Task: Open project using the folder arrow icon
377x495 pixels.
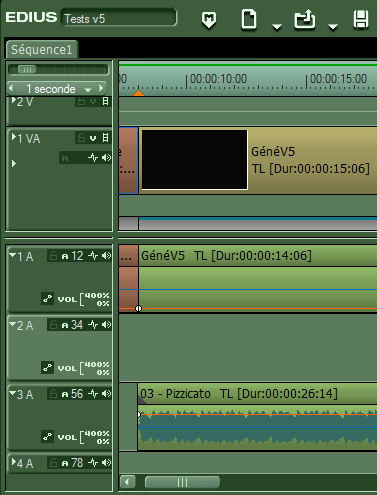Action: [x=305, y=20]
